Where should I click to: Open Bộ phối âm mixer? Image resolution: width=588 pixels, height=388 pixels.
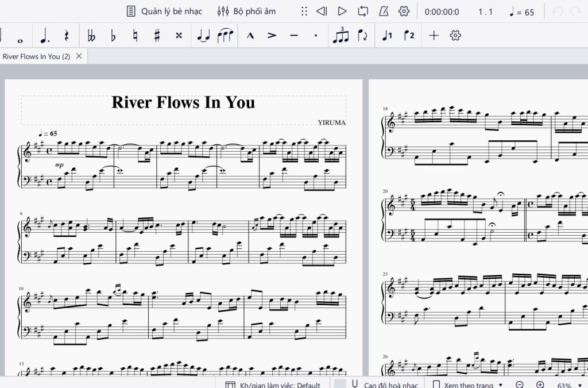click(x=246, y=11)
